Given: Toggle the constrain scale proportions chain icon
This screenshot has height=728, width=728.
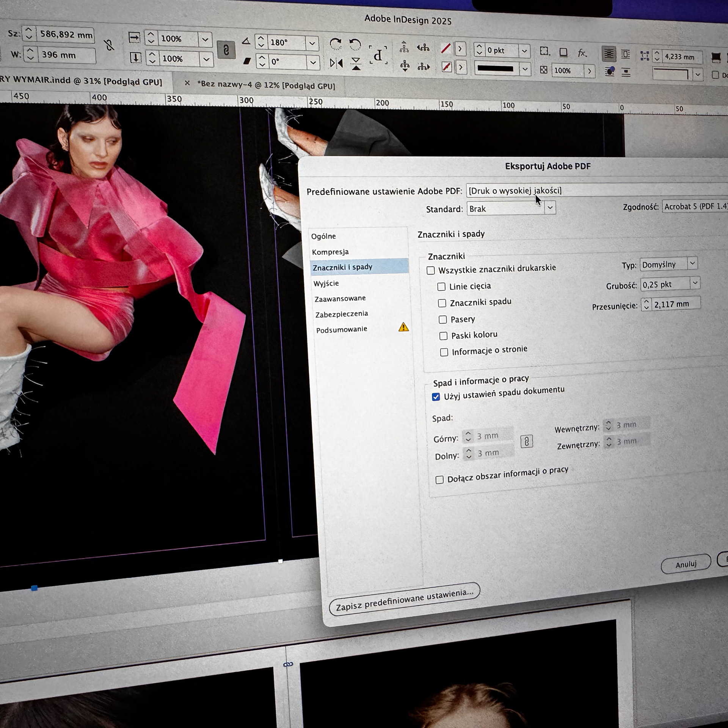Looking at the screenshot, I should coord(226,50).
